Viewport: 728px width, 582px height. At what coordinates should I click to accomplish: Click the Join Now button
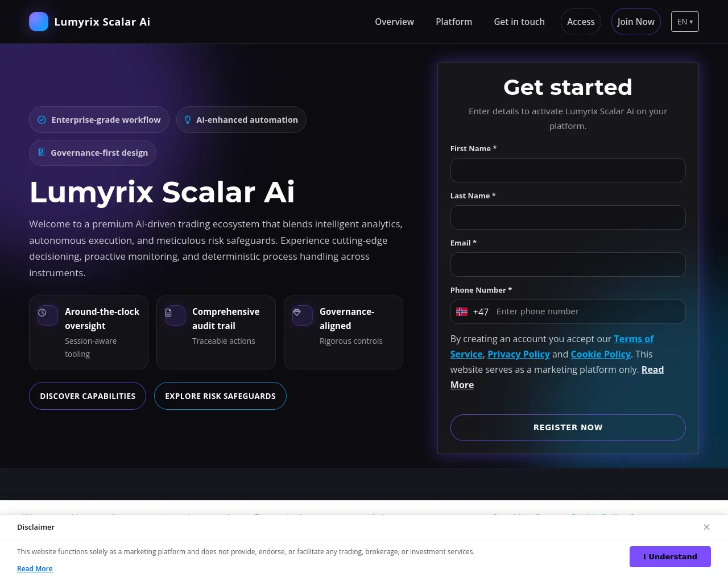(x=636, y=22)
